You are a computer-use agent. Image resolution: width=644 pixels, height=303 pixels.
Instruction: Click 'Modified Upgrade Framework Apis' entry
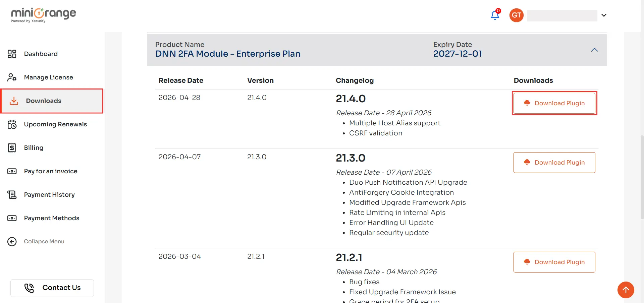click(408, 202)
